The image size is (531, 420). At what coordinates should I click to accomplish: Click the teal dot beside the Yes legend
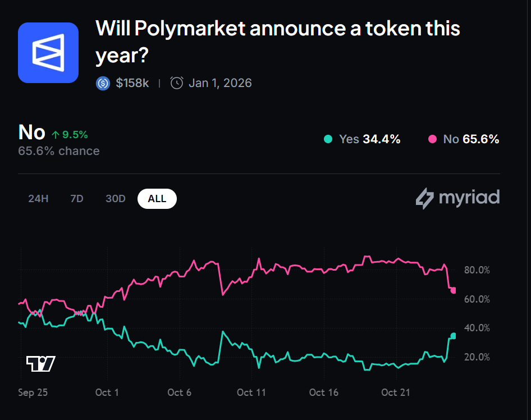point(328,139)
